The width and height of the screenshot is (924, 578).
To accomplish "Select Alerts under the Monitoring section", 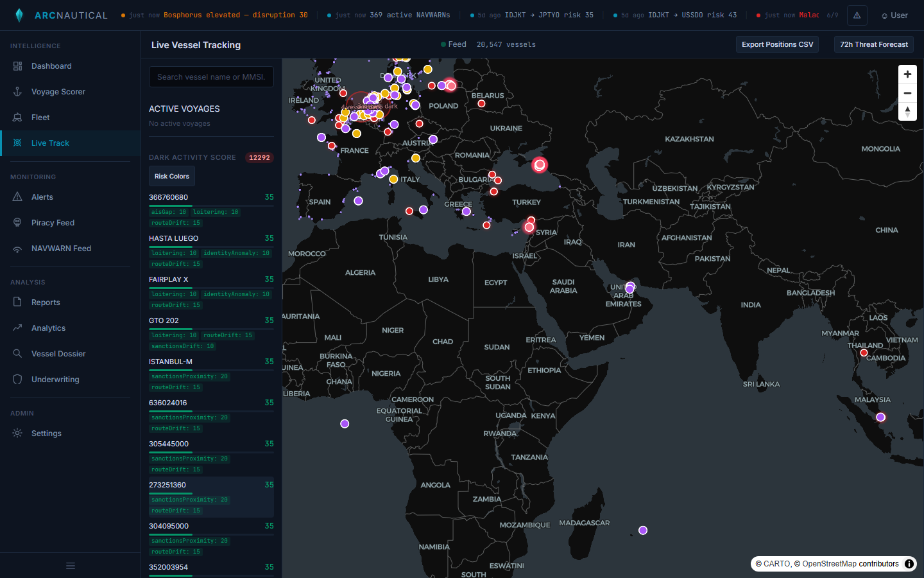I will click(17, 197).
